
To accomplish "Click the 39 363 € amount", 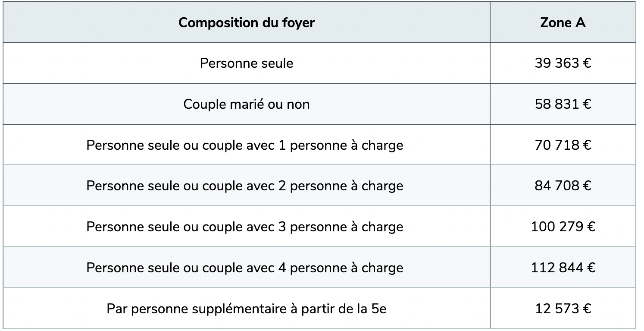I will pyautogui.click(x=563, y=63).
